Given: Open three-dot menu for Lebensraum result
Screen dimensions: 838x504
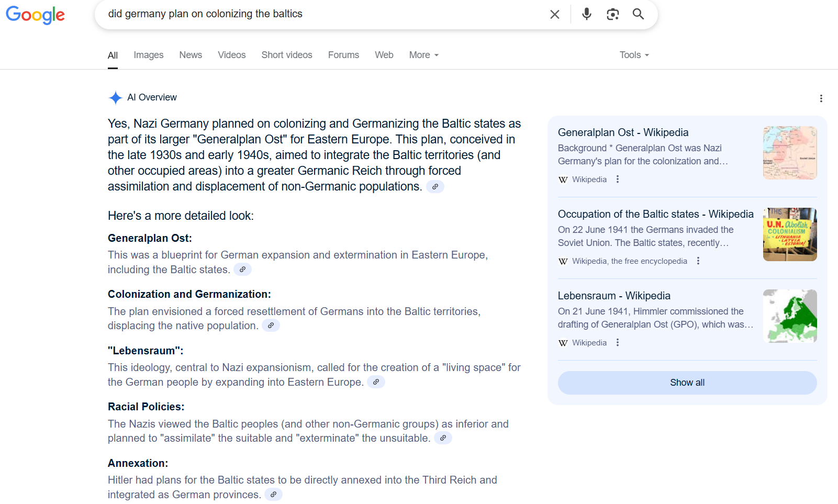Looking at the screenshot, I should click(x=618, y=342).
